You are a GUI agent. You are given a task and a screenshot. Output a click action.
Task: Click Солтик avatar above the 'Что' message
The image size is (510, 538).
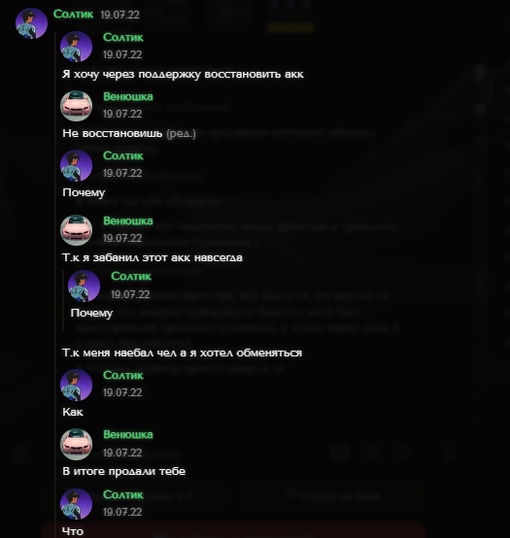point(76,504)
